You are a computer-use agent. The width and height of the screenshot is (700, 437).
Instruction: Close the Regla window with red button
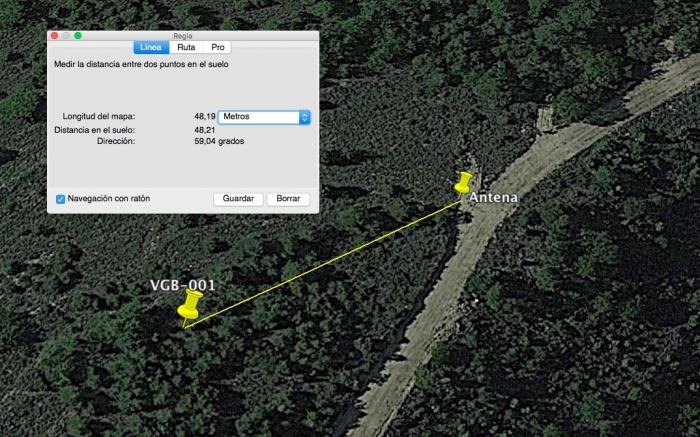(54, 36)
